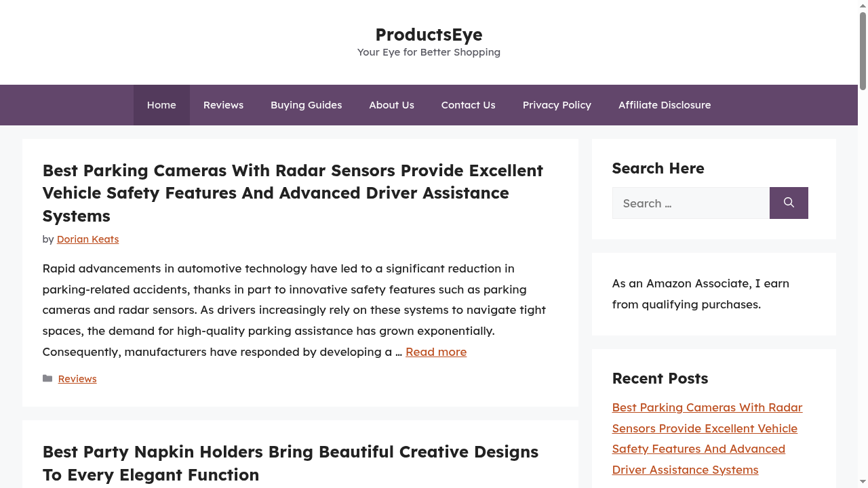Image resolution: width=868 pixels, height=488 pixels.
Task: Open the Reviews navigation menu
Action: pos(223,105)
